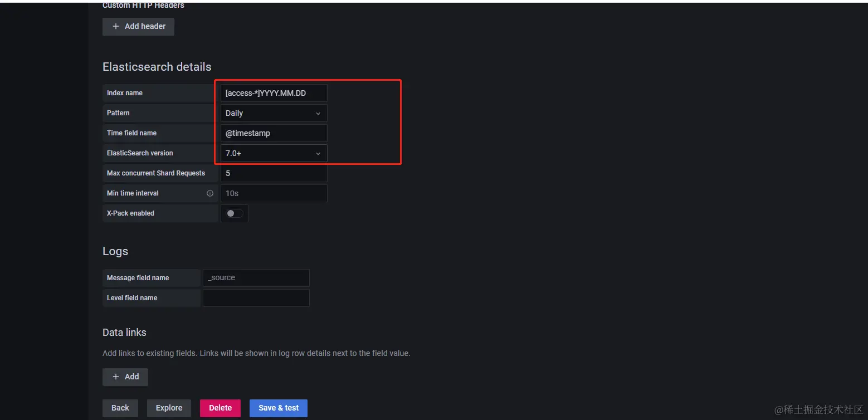
Task: Click the X-Pack enabled label
Action: pos(130,213)
